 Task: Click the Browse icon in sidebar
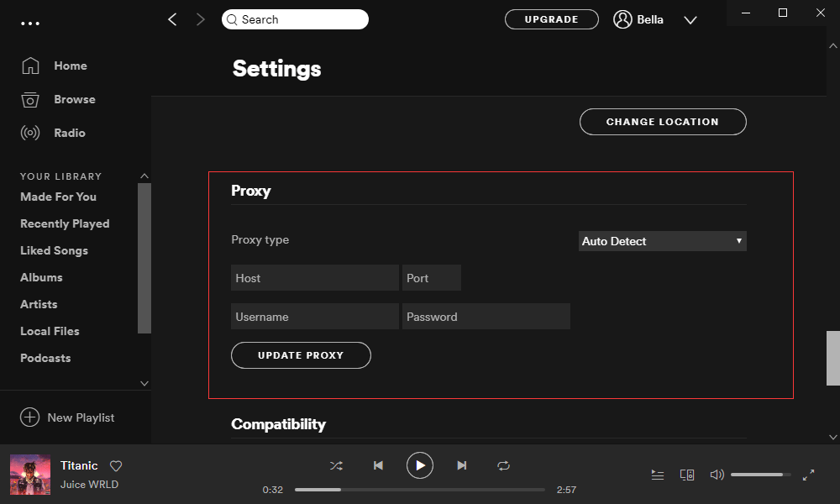pos(31,99)
